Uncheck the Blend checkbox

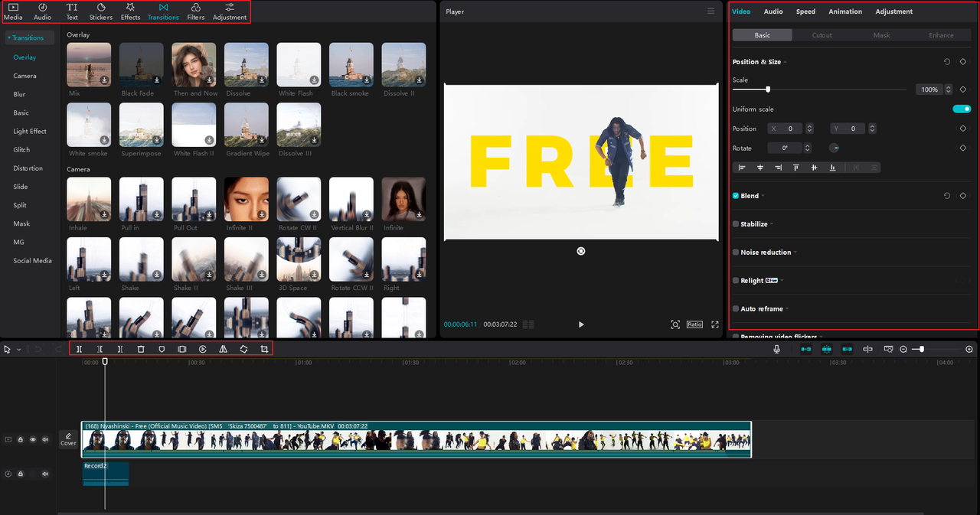point(736,196)
